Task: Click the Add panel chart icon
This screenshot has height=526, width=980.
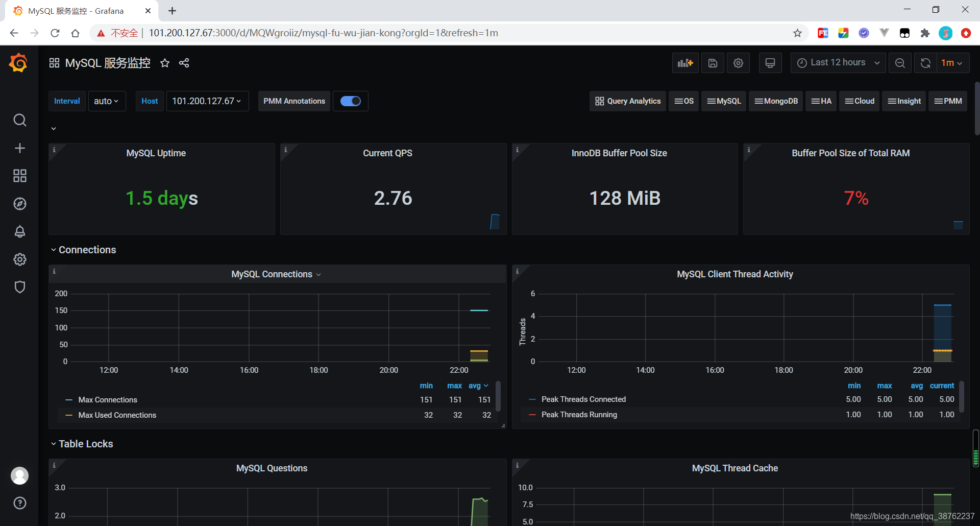Action: pos(685,63)
